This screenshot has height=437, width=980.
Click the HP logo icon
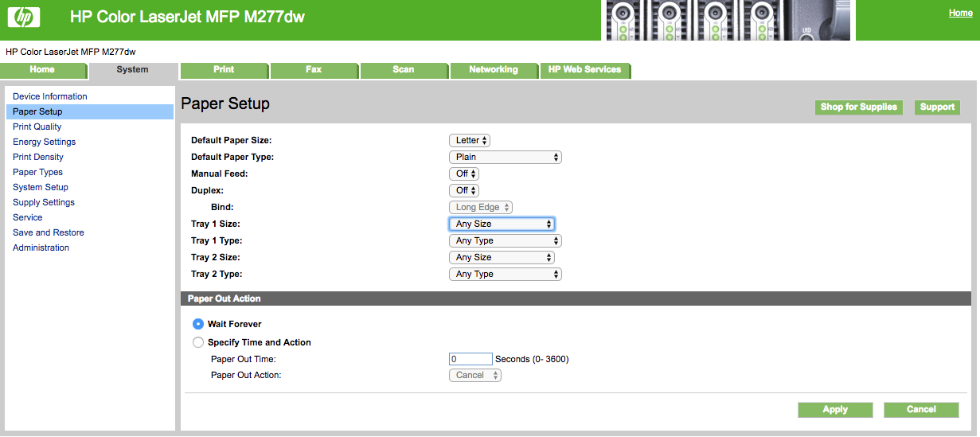23,16
